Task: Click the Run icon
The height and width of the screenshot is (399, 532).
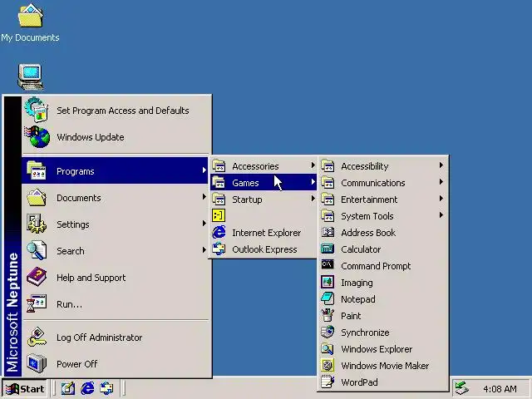Action: (x=37, y=303)
